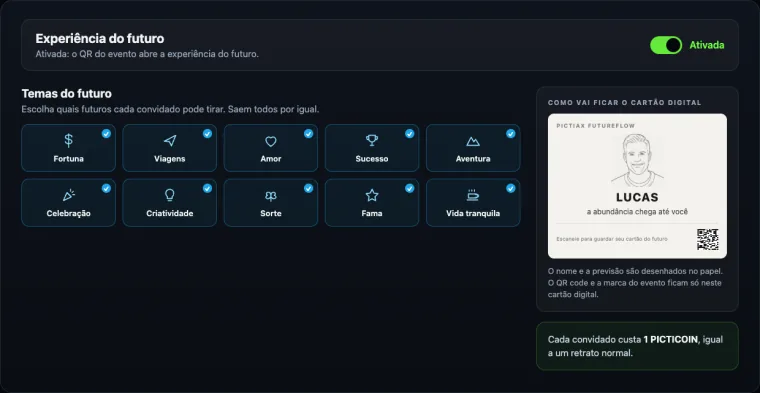Viewport: 760px width, 393px height.
Task: Uncheck the Fama theme checkmark
Action: pos(410,189)
